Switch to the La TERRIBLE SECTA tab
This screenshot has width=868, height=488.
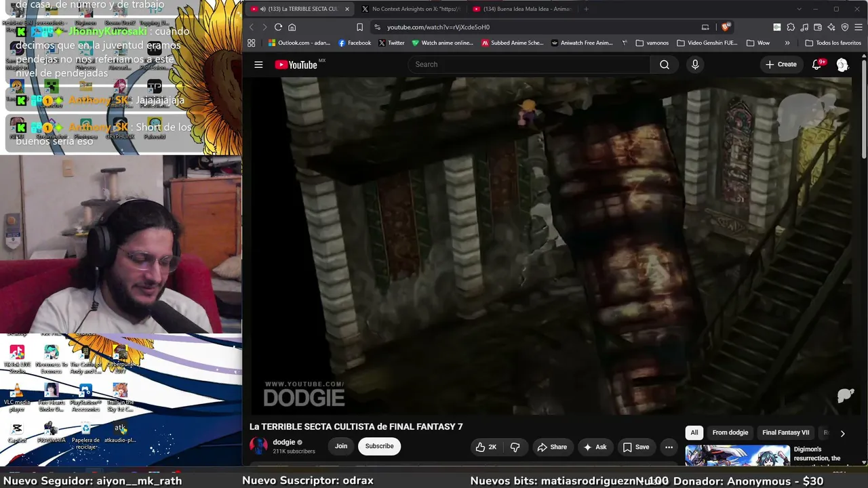298,9
